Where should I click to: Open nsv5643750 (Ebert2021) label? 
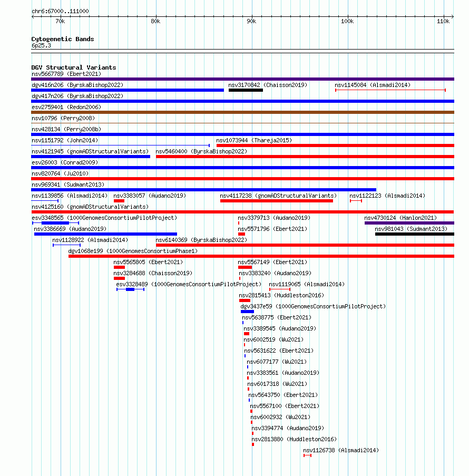pos(283,395)
